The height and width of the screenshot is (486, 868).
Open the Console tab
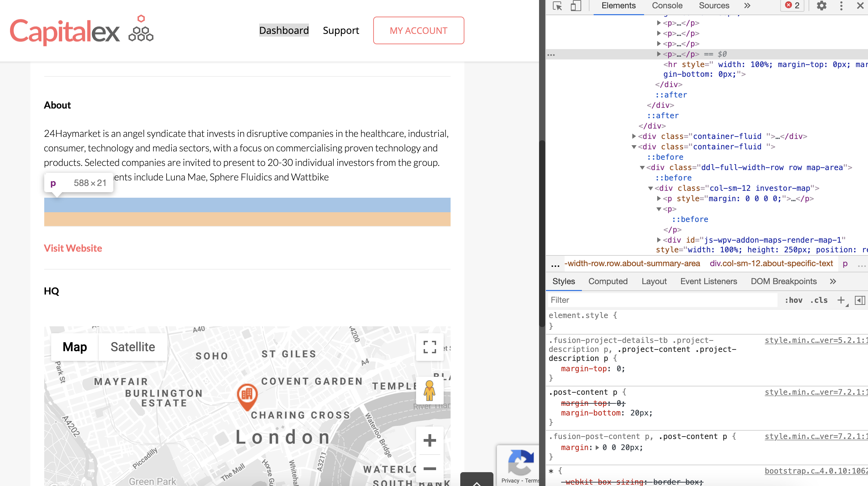[667, 6]
